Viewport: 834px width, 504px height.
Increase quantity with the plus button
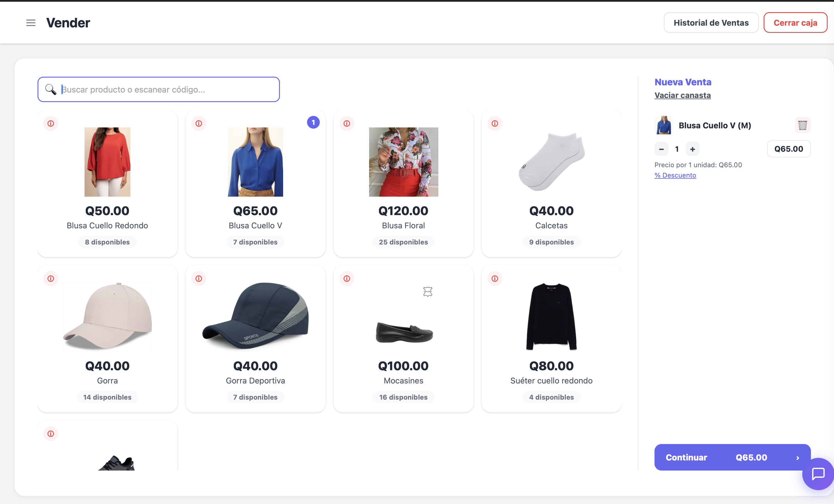[692, 149]
